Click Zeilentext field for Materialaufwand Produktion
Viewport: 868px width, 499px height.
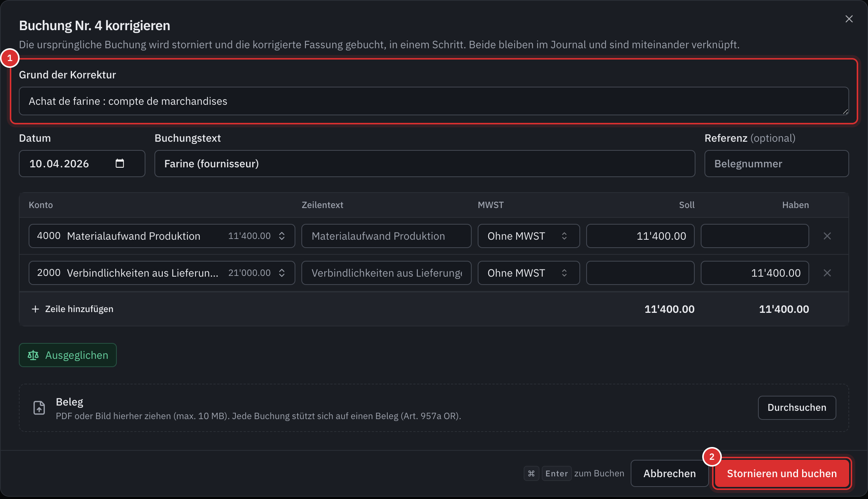point(386,236)
